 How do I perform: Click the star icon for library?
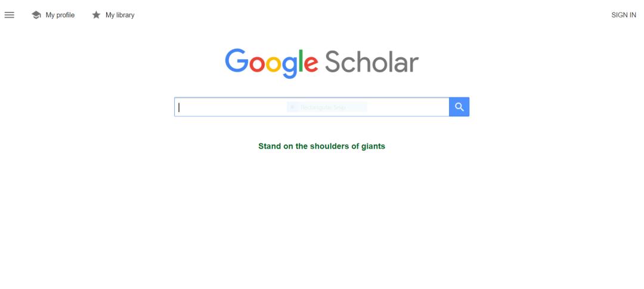click(x=96, y=15)
